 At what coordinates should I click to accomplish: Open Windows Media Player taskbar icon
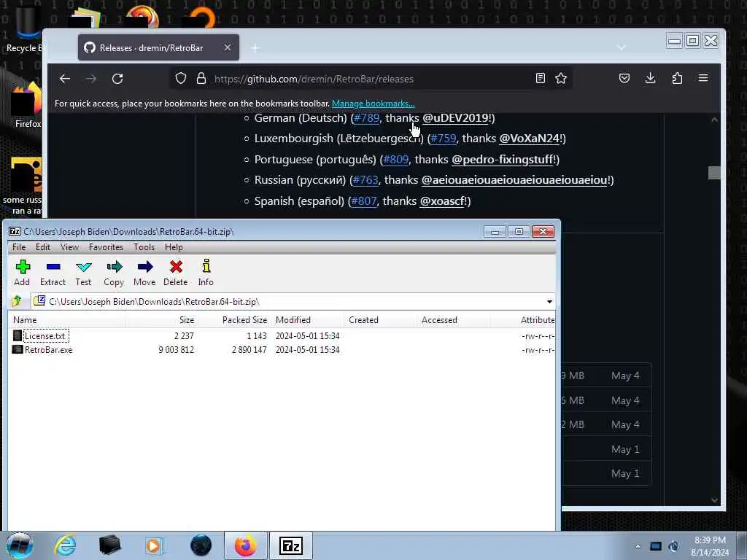[154, 545]
